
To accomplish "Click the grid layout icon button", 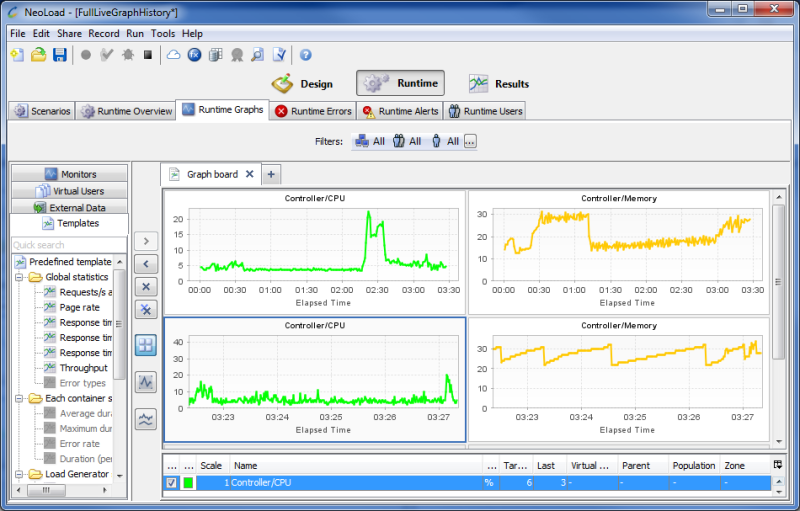I will (x=146, y=345).
